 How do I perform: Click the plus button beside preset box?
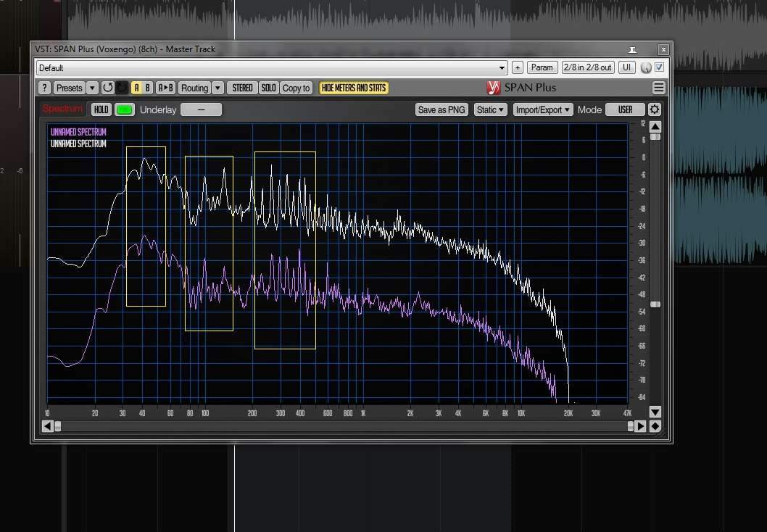click(517, 67)
